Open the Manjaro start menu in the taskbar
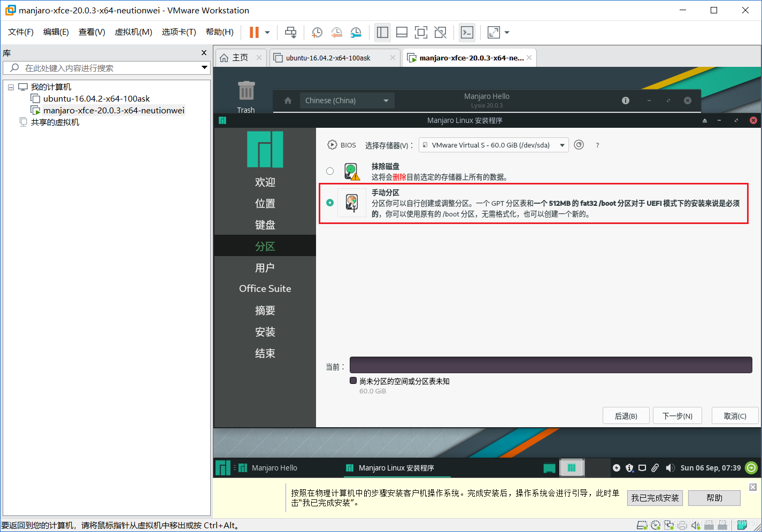 click(223, 468)
